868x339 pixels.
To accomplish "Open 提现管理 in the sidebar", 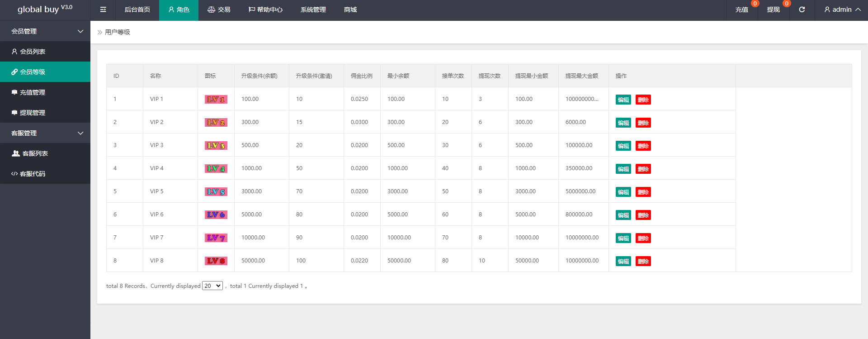I will 45,113.
